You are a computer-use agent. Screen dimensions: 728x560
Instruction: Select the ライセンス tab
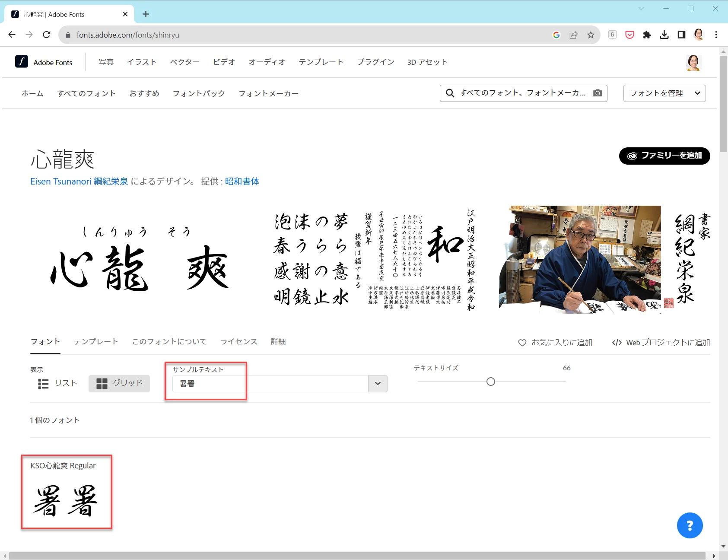tap(239, 342)
